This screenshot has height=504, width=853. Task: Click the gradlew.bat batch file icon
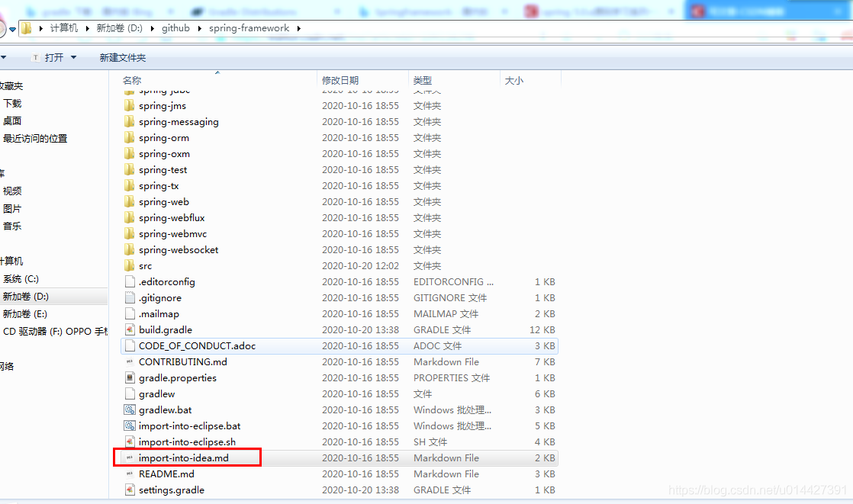click(130, 409)
